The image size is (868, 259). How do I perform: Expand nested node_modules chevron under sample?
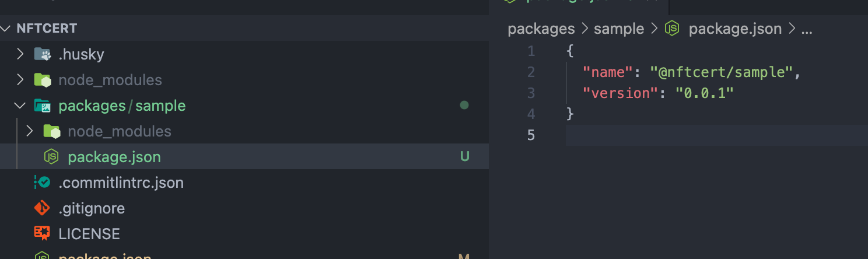30,131
